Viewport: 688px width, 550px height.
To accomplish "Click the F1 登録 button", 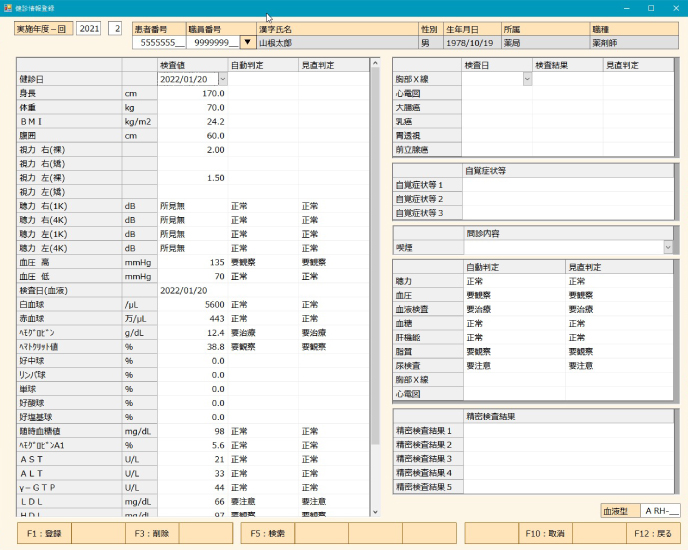I will pos(44,533).
